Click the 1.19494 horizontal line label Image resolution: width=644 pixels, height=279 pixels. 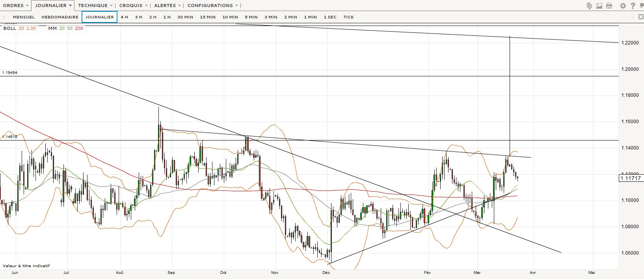coord(10,73)
